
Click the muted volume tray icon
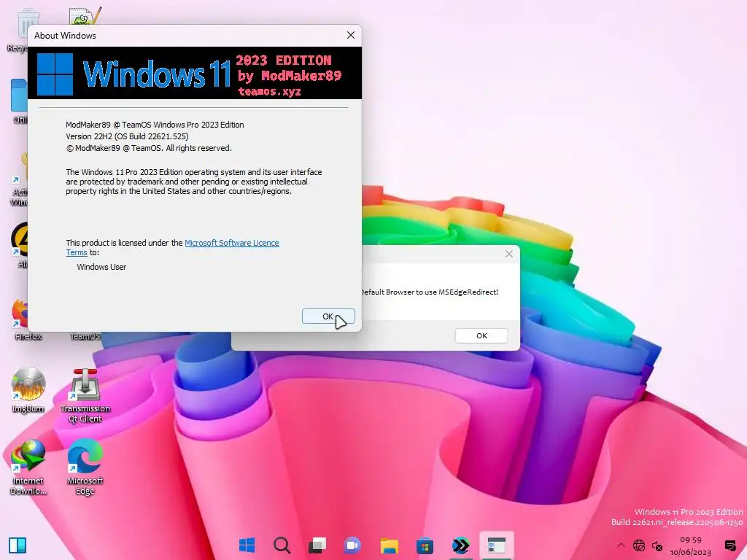[x=657, y=546]
